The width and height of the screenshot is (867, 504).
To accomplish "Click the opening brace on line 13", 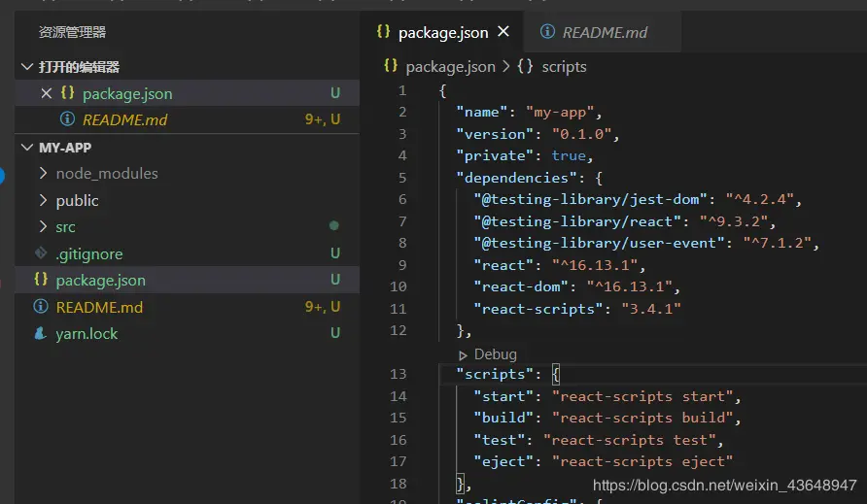I will point(556,374).
